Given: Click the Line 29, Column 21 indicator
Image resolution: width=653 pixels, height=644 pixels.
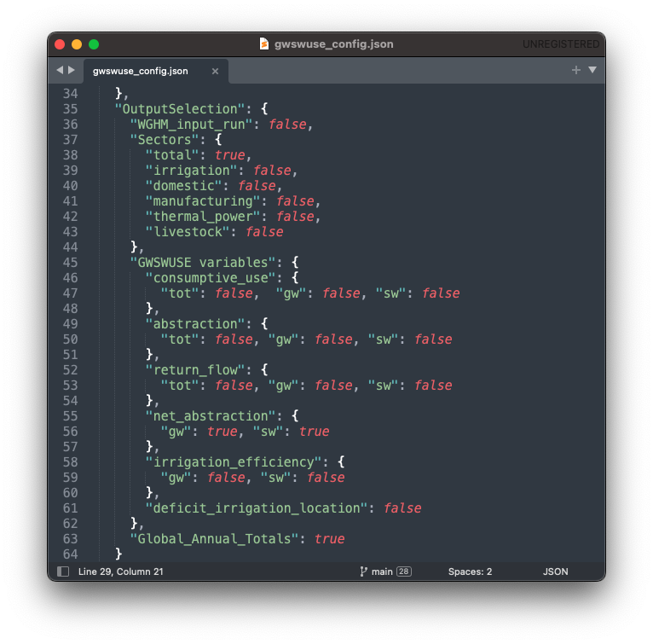Looking at the screenshot, I should coord(120,571).
